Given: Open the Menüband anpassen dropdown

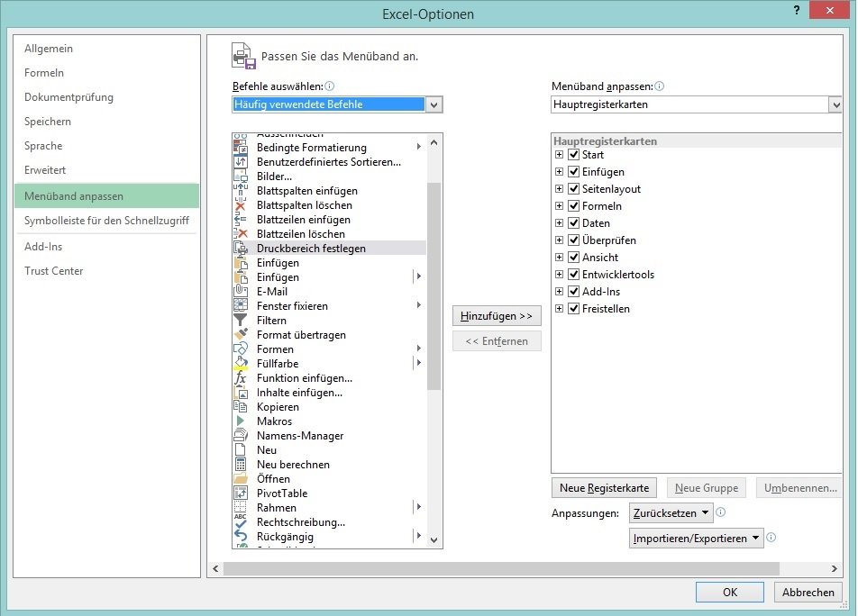Looking at the screenshot, I should [x=835, y=104].
